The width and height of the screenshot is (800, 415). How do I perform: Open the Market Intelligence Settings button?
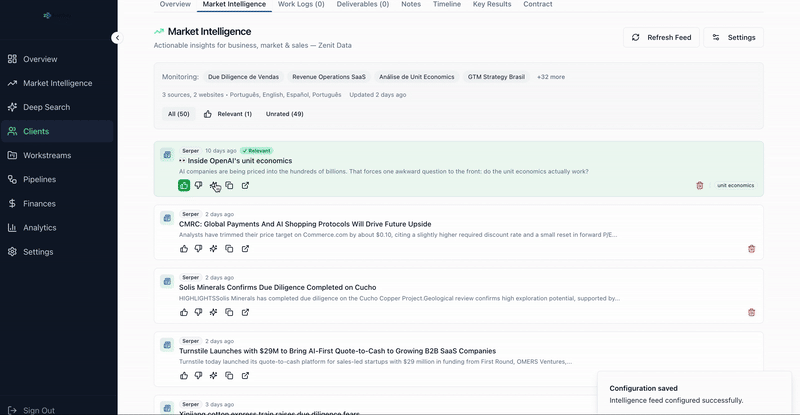point(733,37)
